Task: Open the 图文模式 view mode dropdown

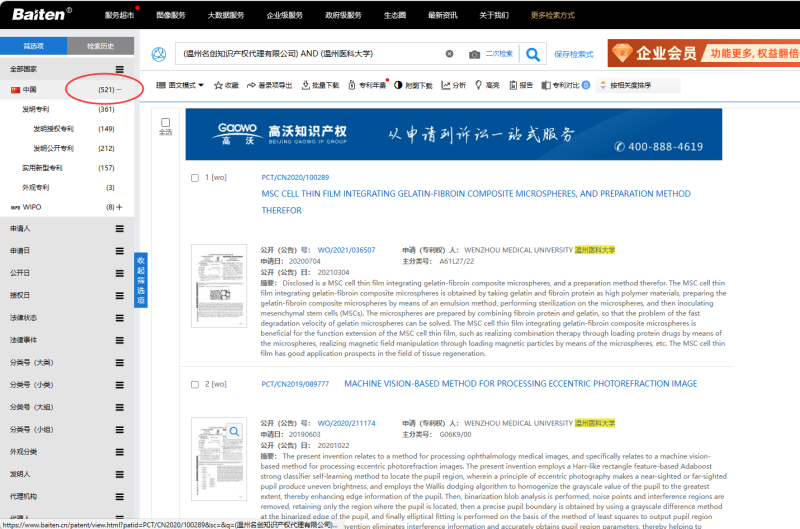Action: [180, 85]
